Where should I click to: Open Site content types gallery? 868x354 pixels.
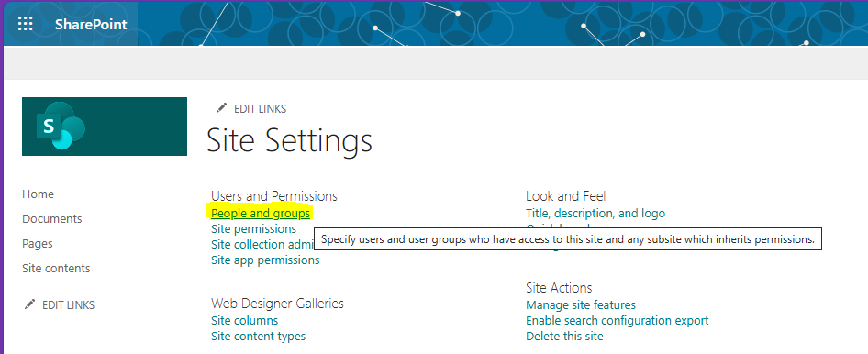[258, 336]
